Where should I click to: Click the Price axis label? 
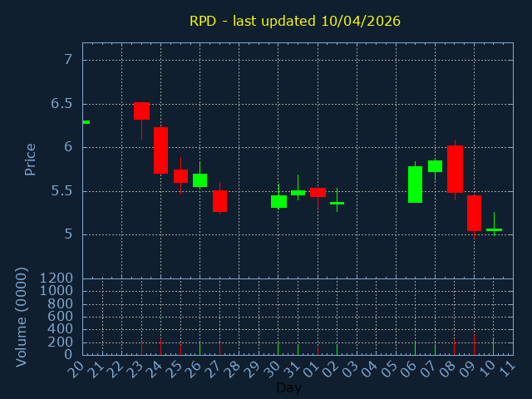[x=31, y=159]
